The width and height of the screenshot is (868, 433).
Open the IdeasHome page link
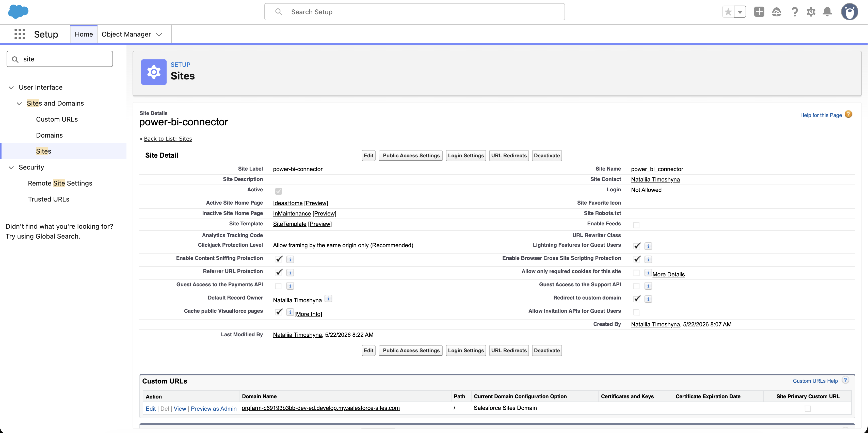pyautogui.click(x=288, y=203)
